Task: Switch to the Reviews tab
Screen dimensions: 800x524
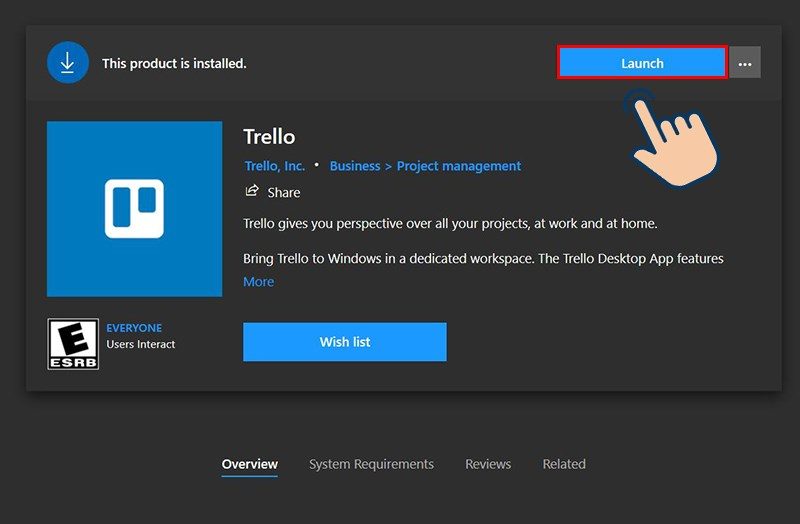Action: [x=488, y=464]
